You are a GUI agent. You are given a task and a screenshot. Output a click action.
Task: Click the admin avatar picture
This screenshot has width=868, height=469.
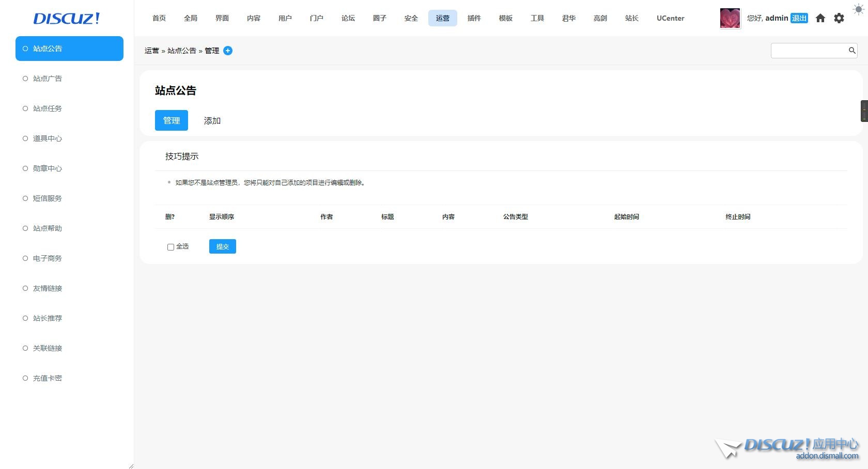tap(730, 19)
